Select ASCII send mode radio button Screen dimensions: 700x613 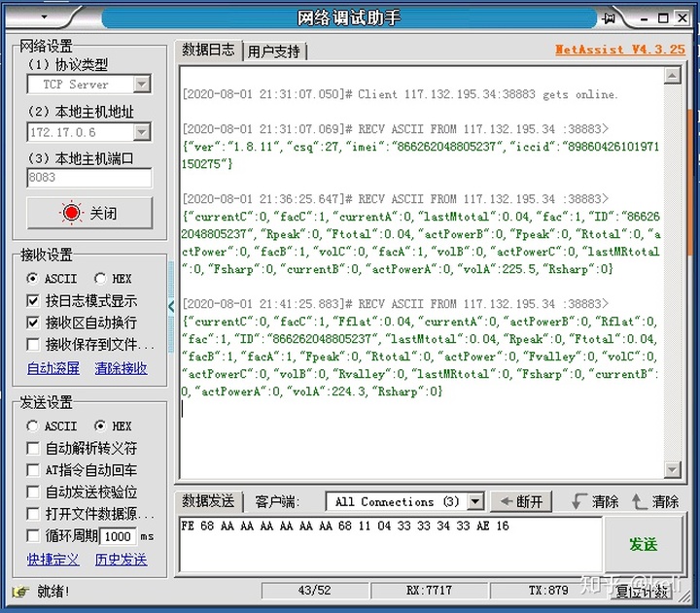pos(32,426)
